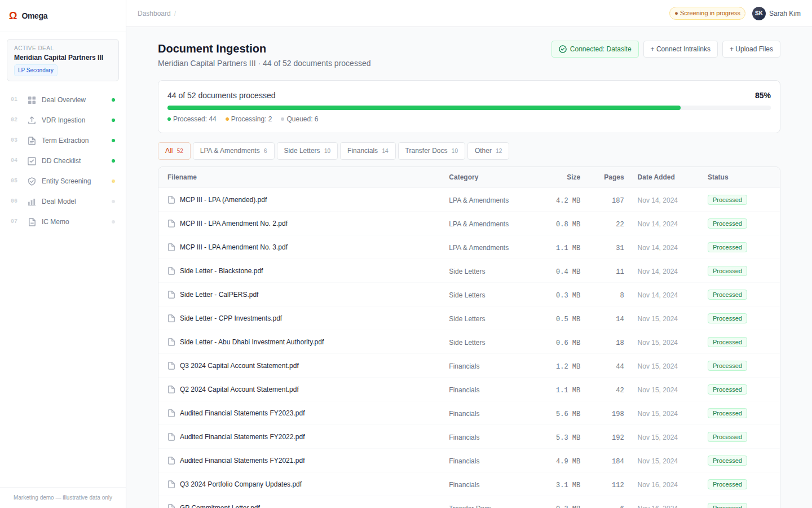The width and height of the screenshot is (812, 508).
Task: Click the Connected: Datasite status button
Action: click(595, 49)
